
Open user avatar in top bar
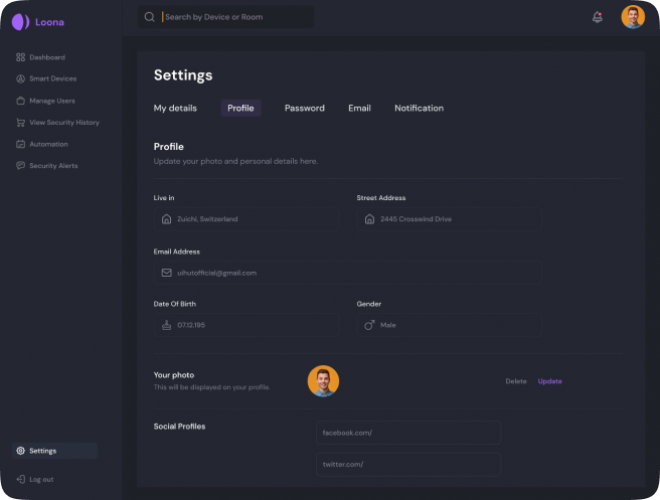633,17
